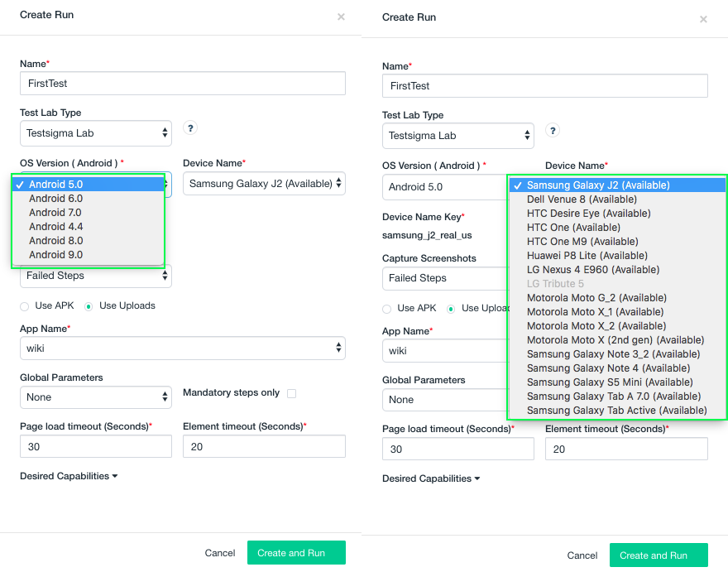Open the Global Parameters dropdown in left dialog
The image size is (728, 572).
coord(95,397)
